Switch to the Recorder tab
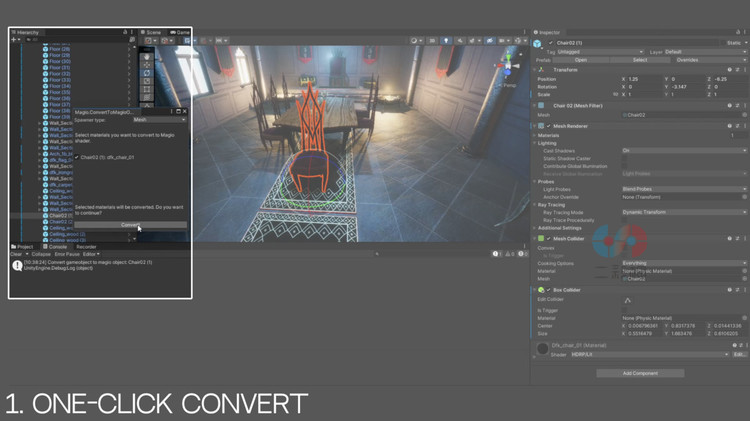The height and width of the screenshot is (421, 750). 87,247
